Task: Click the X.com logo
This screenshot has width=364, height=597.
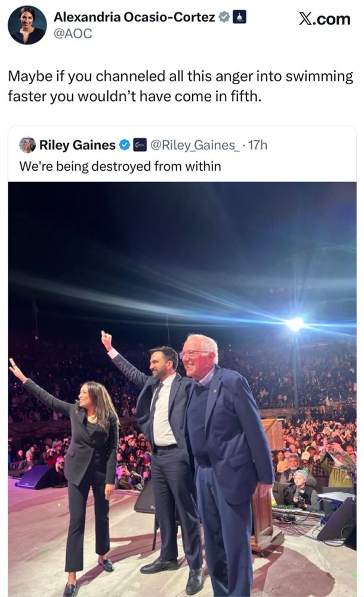Action: (x=325, y=19)
